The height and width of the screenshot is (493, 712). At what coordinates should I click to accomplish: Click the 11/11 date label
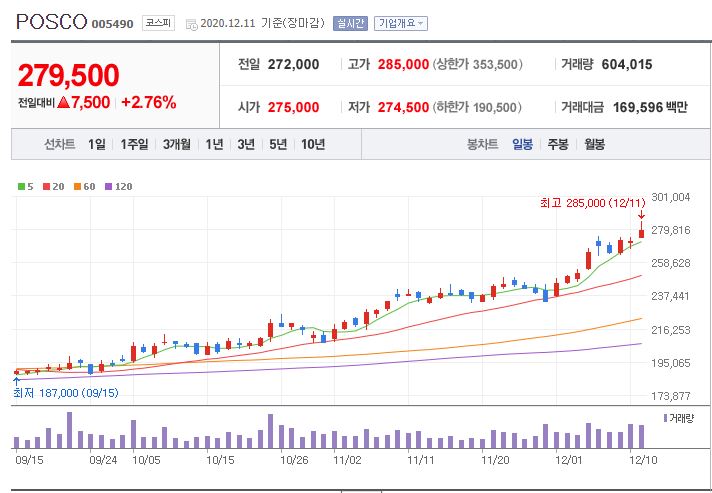[x=421, y=460]
